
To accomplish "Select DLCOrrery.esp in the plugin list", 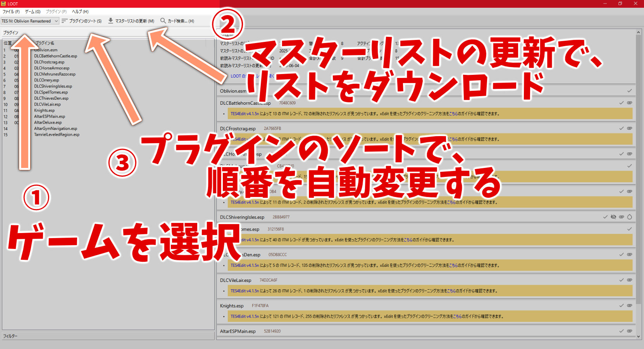I will point(46,80).
